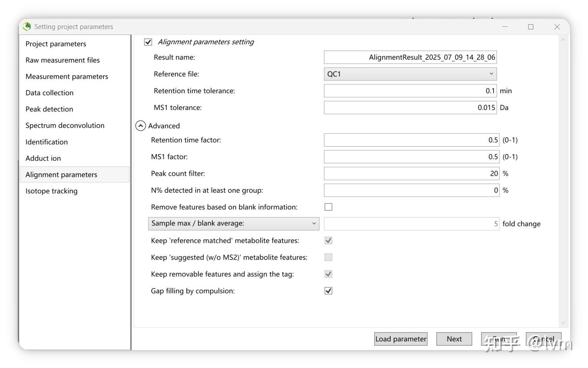This screenshot has height=368, width=588.
Task: Click the Result name text field
Action: (410, 57)
